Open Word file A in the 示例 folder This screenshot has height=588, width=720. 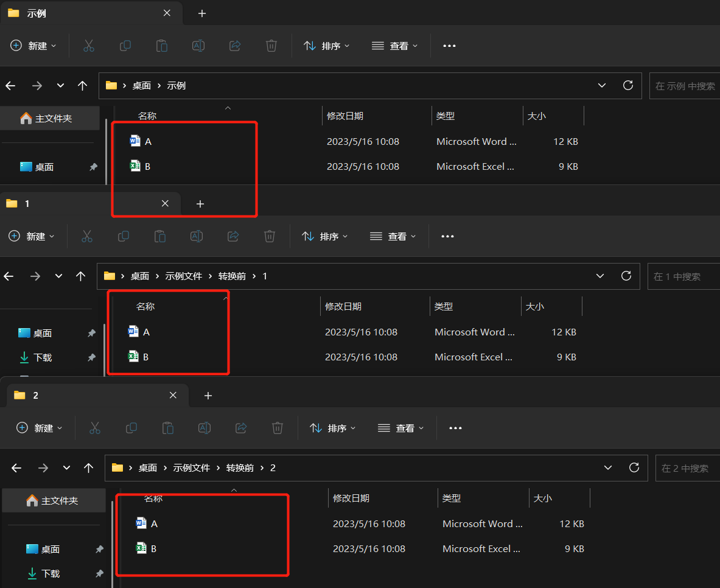(148, 141)
